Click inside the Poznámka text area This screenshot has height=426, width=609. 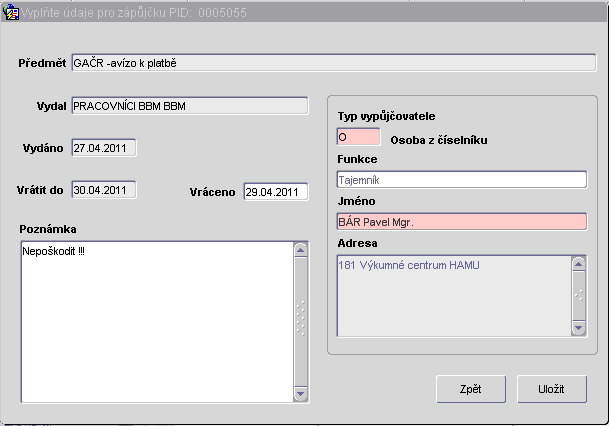[x=157, y=322]
